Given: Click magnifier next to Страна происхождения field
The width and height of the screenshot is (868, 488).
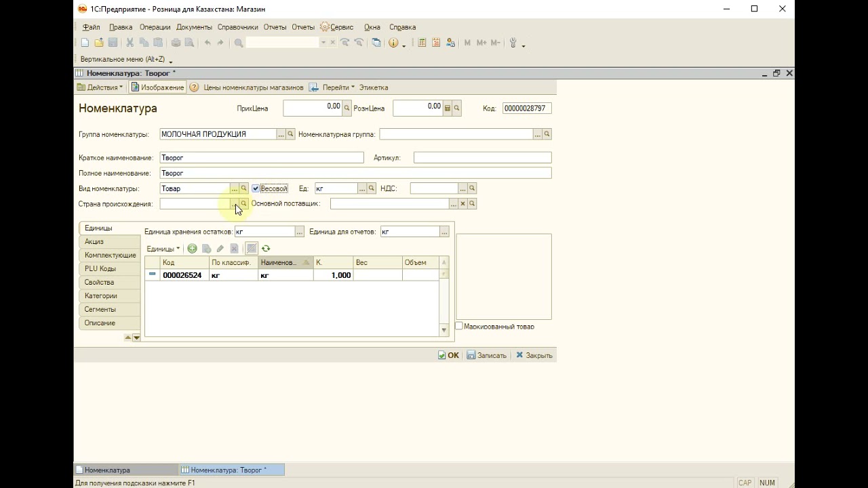Looking at the screenshot, I should [244, 203].
